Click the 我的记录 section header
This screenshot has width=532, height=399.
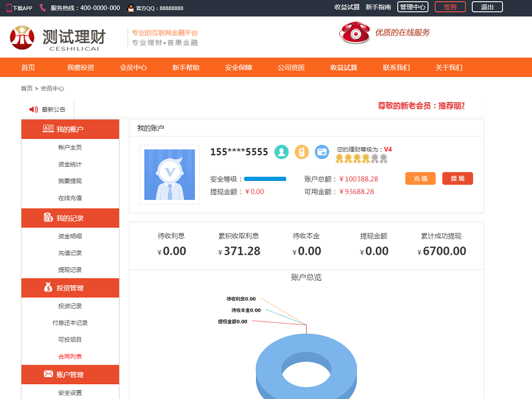point(70,218)
